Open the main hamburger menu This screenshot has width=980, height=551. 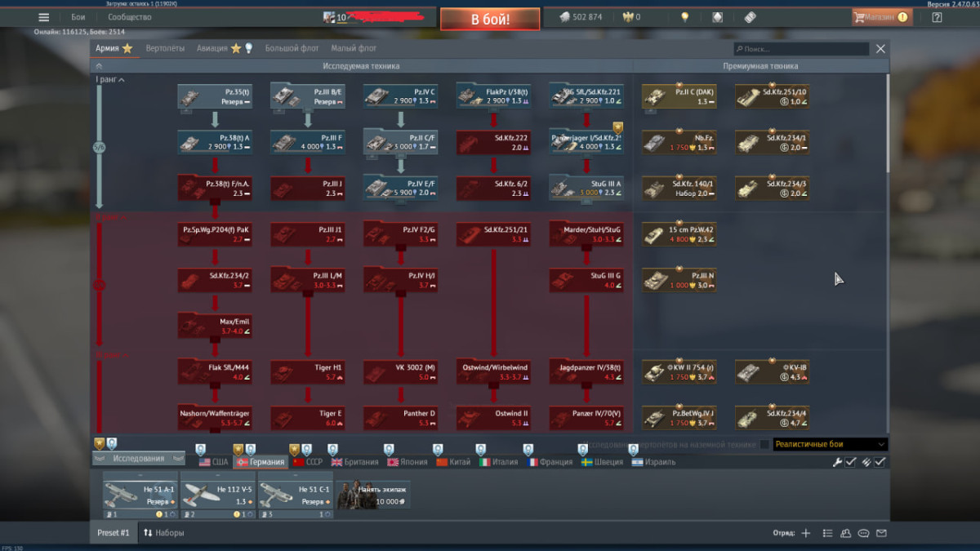coord(44,17)
